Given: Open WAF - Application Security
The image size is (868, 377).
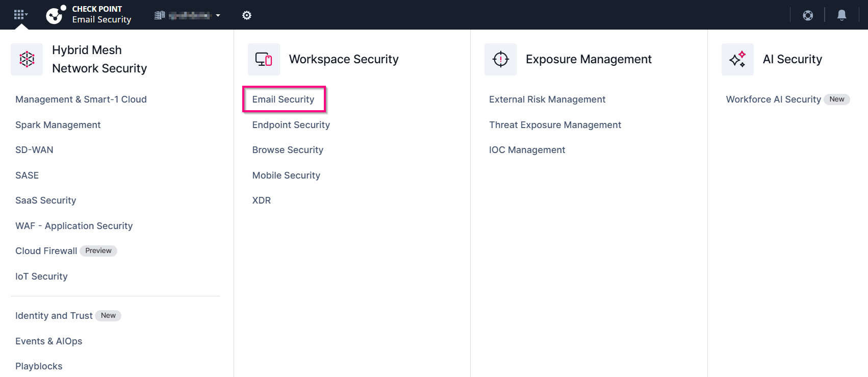Looking at the screenshot, I should [x=74, y=226].
